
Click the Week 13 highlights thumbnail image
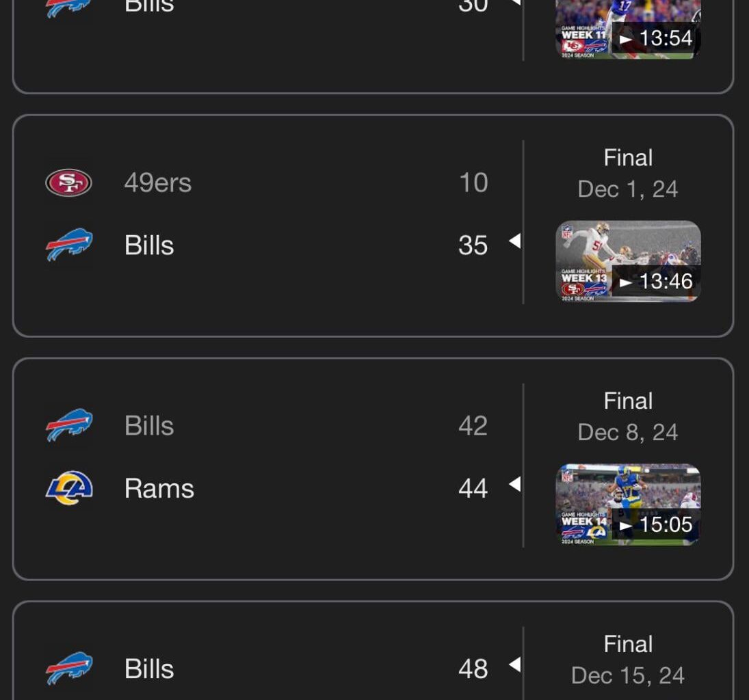tap(628, 260)
